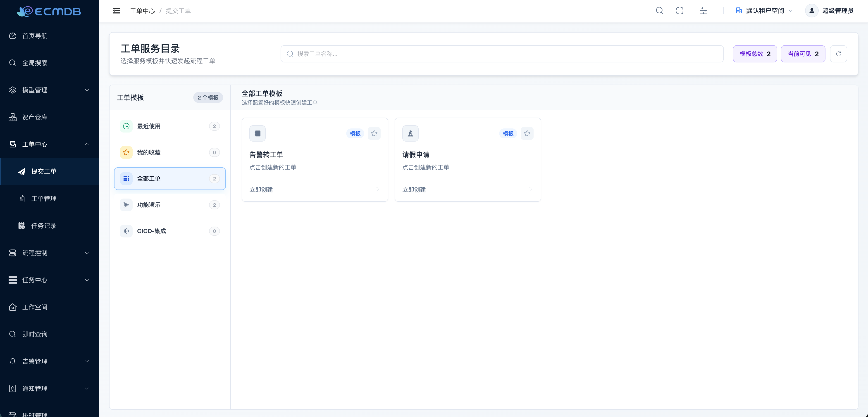Click the arrow next to 告警转工单 立即创建
This screenshot has height=417, width=868.
click(377, 189)
